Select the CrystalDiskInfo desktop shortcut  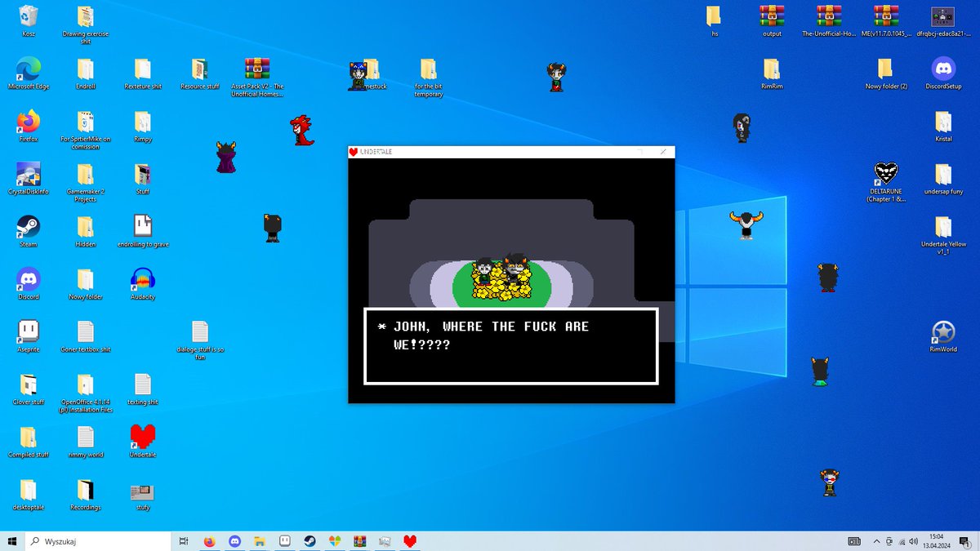[x=29, y=179]
